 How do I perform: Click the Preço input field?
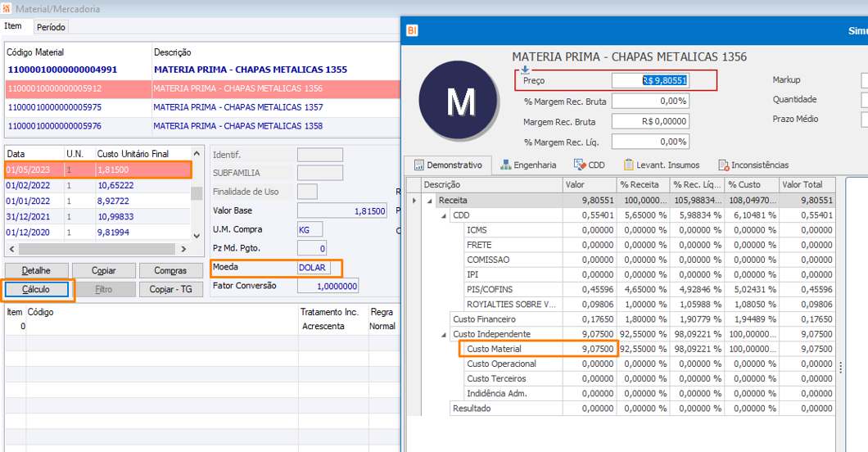pos(650,81)
